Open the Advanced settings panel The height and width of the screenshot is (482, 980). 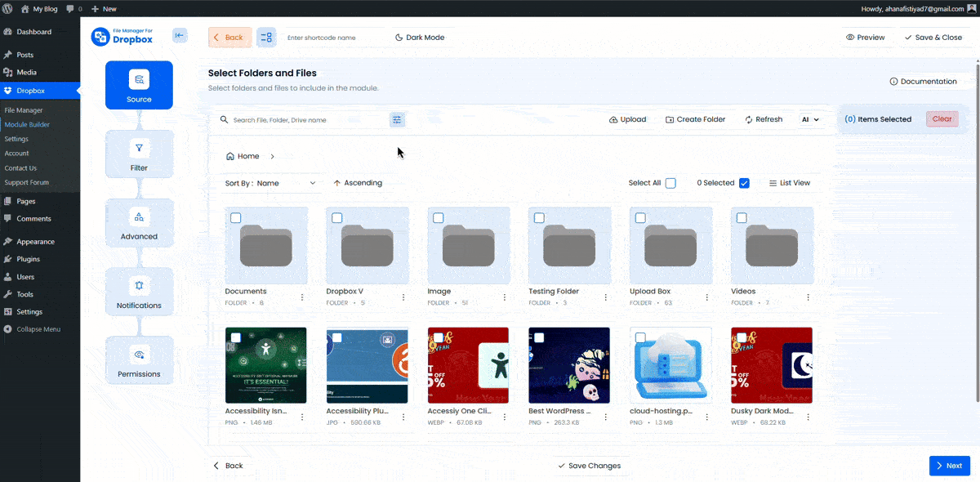tap(139, 222)
